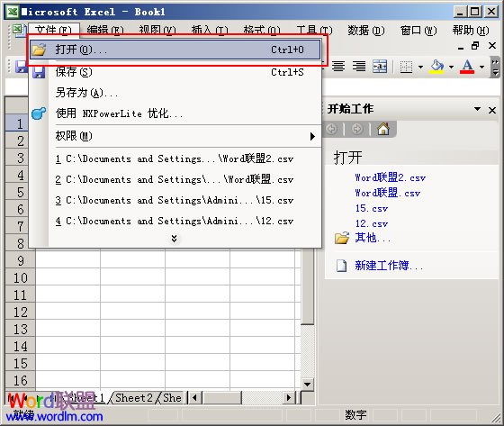Choose 打开(O)... from the file menu
The image size is (504, 426).
point(175,50)
